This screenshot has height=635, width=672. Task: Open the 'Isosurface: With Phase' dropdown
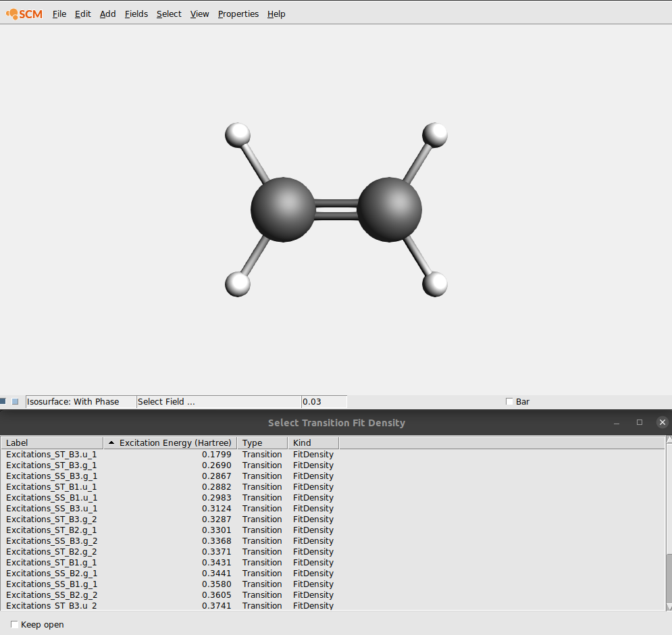(x=80, y=401)
